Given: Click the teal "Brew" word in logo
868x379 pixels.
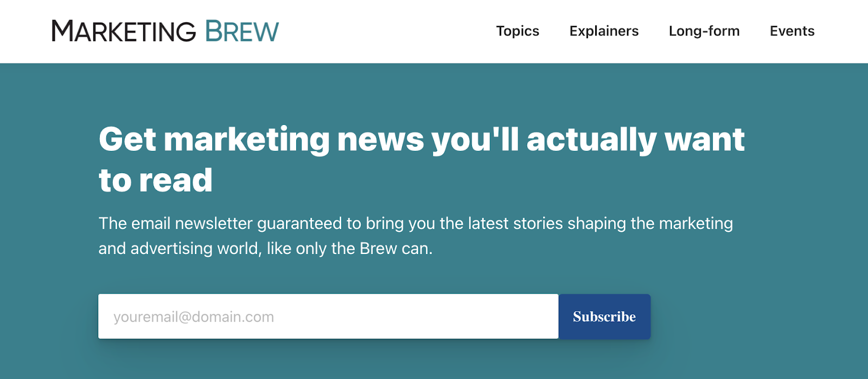Looking at the screenshot, I should pyautogui.click(x=242, y=31).
